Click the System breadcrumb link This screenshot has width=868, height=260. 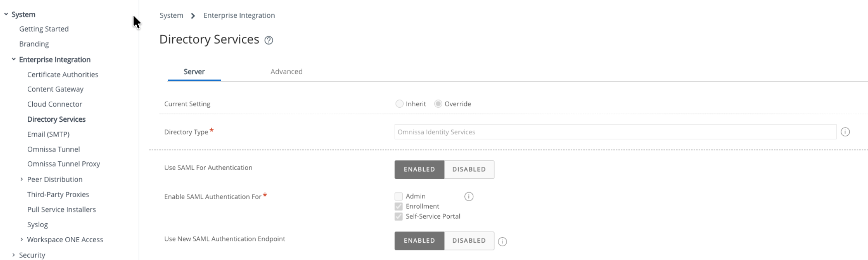point(171,15)
